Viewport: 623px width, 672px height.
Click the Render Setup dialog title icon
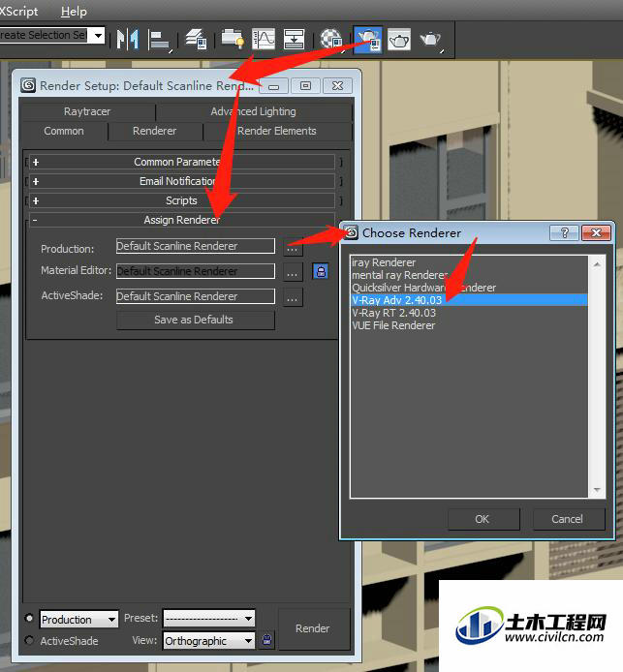[28, 85]
